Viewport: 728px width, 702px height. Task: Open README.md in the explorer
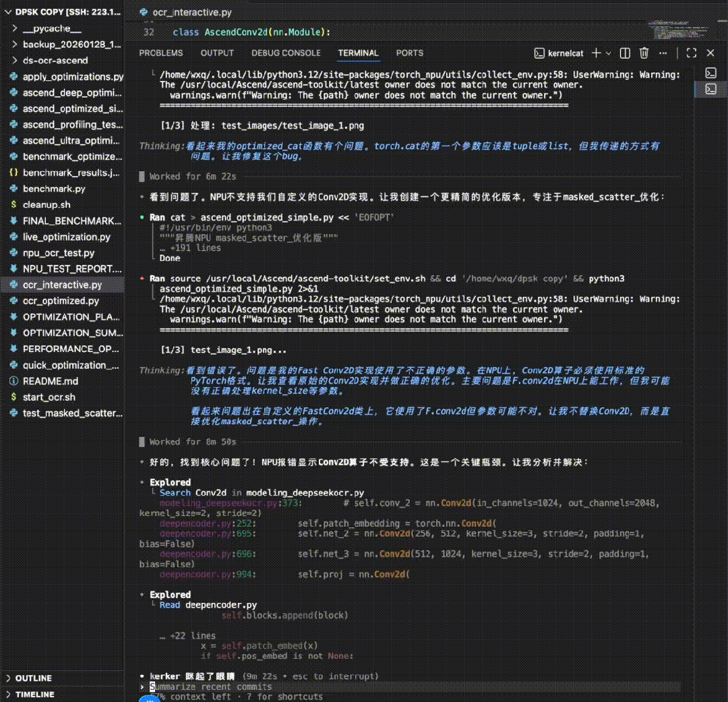click(x=51, y=381)
